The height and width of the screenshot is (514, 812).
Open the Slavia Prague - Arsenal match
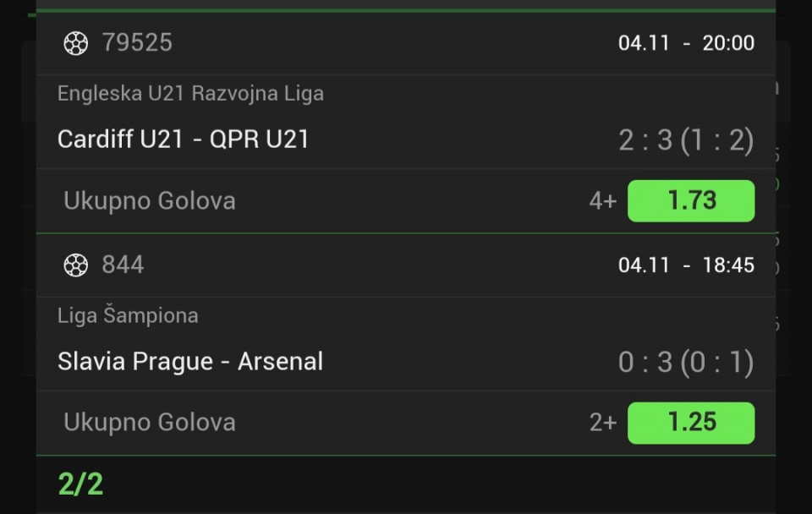[x=190, y=362]
